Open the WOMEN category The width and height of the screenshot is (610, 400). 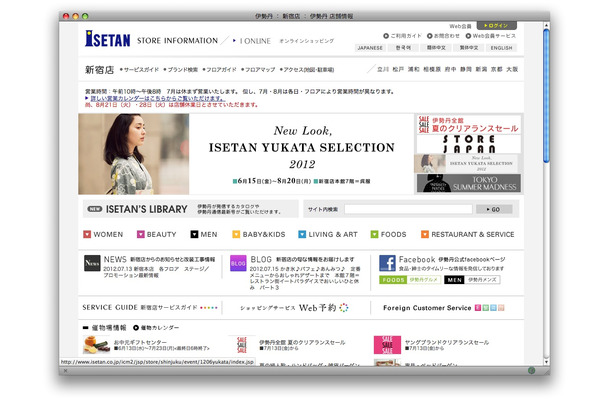pyautogui.click(x=103, y=234)
